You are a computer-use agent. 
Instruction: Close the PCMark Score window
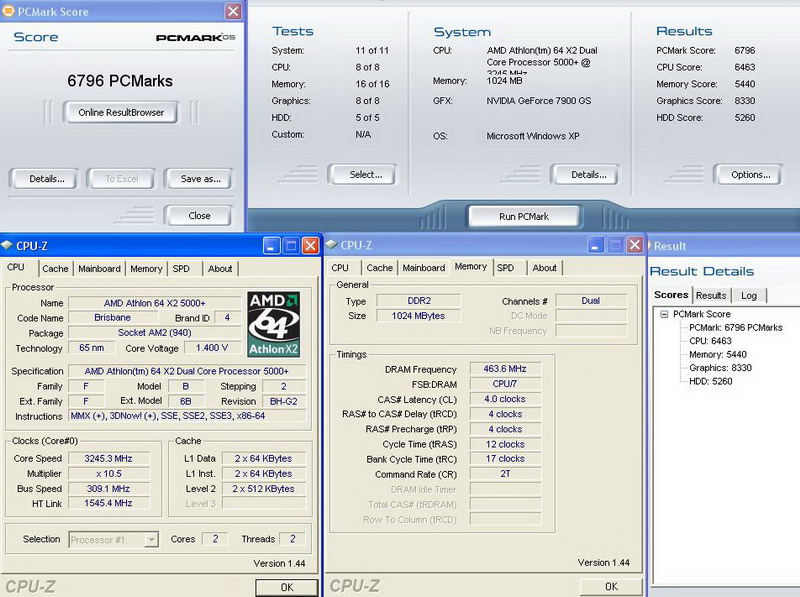(x=233, y=11)
